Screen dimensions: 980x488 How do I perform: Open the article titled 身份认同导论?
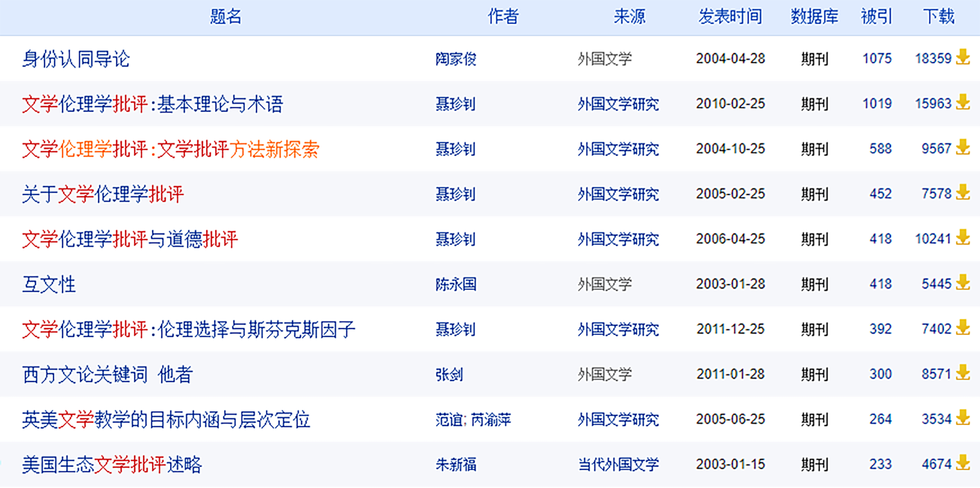click(x=76, y=59)
